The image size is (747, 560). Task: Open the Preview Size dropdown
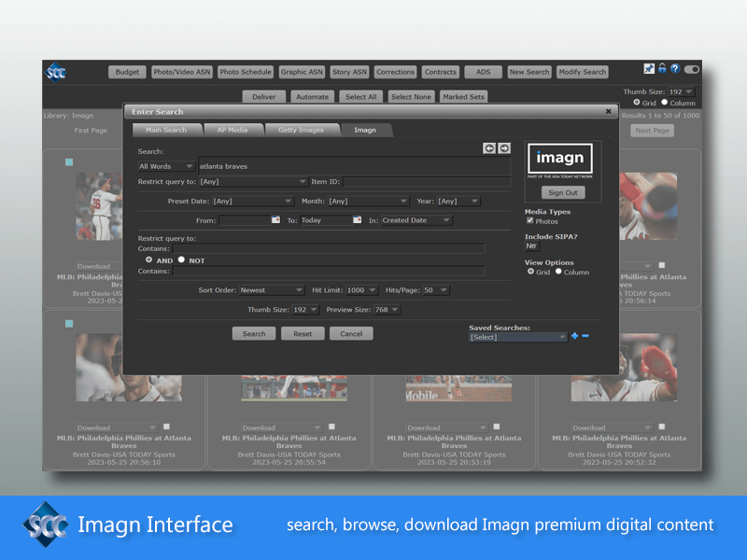tap(388, 310)
